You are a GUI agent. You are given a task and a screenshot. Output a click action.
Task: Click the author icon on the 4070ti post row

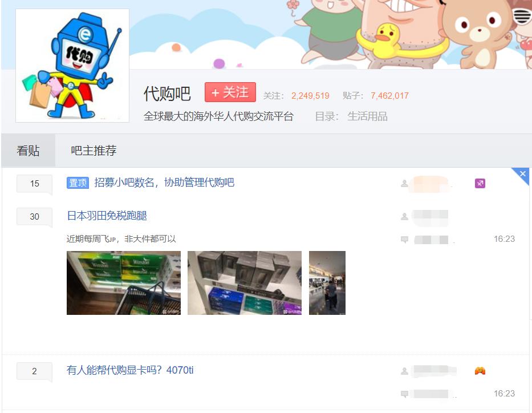[x=404, y=371]
